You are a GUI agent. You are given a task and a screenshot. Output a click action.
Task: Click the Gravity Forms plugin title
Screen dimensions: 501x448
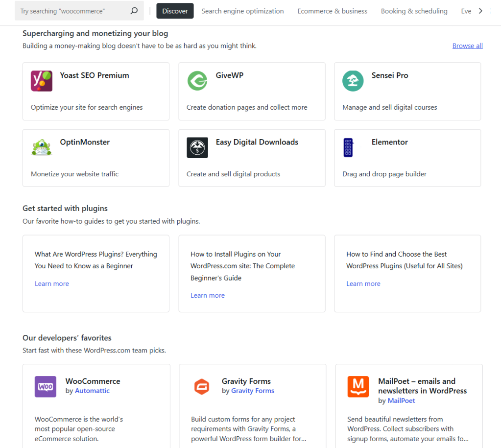coord(246,381)
